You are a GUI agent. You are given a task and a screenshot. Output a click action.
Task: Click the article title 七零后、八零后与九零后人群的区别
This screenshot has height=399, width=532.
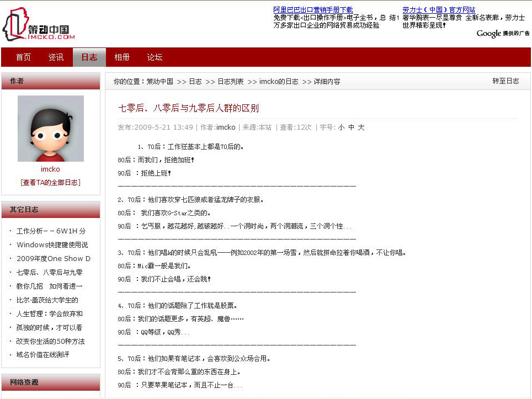[x=188, y=108]
